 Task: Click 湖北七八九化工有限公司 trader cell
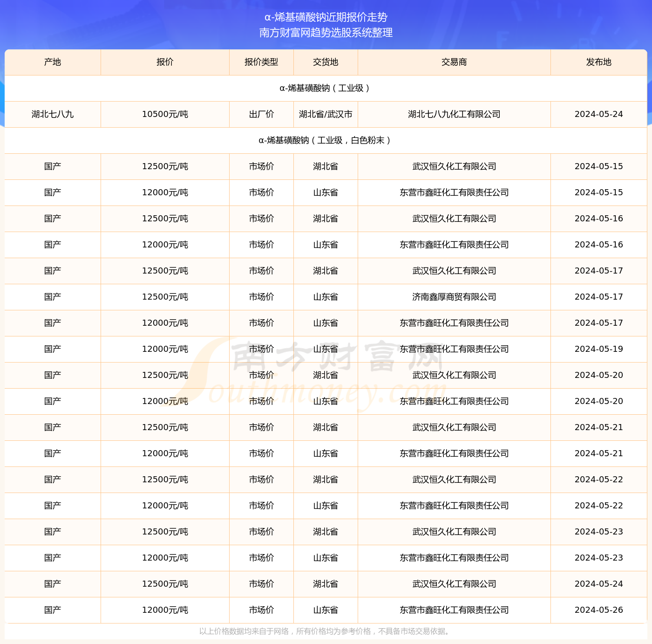click(454, 114)
